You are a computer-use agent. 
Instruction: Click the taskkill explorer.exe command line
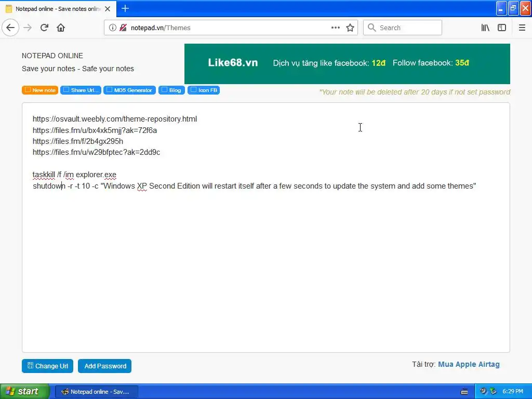point(74,175)
